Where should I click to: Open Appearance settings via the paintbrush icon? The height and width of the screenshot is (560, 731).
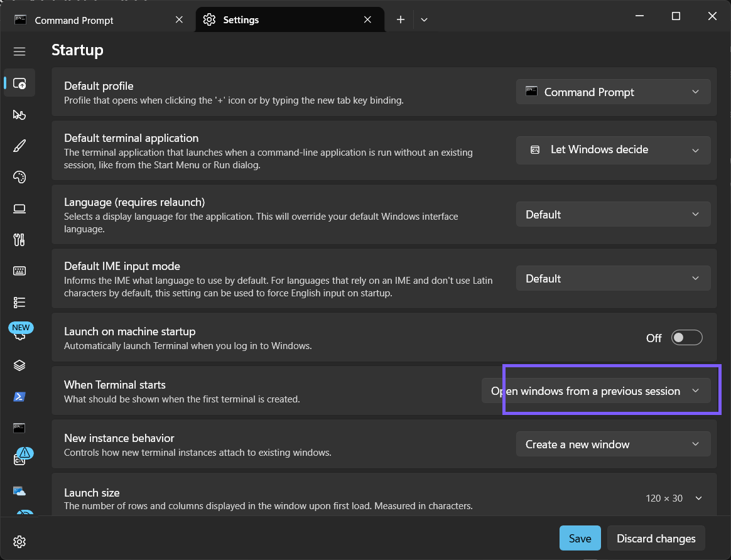(19, 146)
